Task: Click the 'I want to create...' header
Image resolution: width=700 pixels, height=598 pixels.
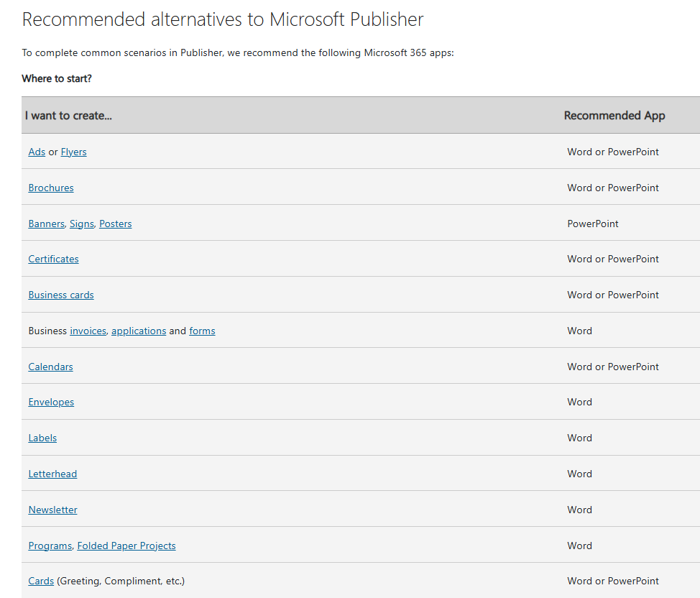Action: pos(68,116)
